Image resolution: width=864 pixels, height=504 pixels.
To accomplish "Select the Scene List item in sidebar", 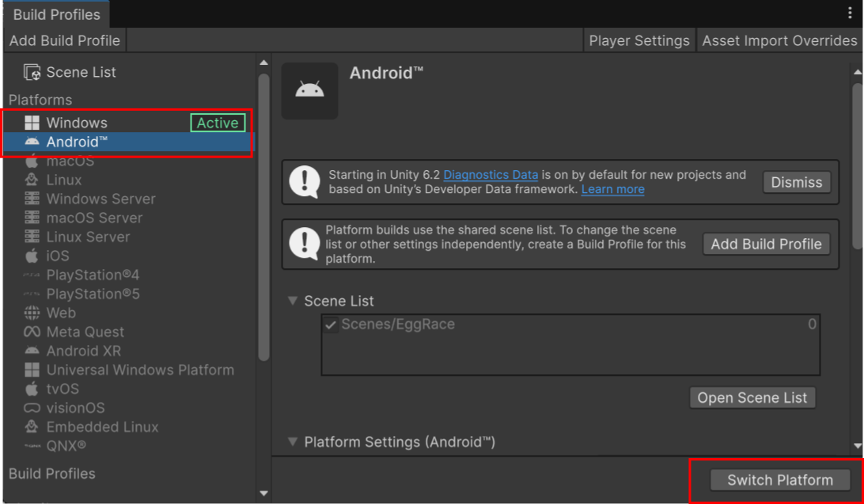I will pos(81,72).
